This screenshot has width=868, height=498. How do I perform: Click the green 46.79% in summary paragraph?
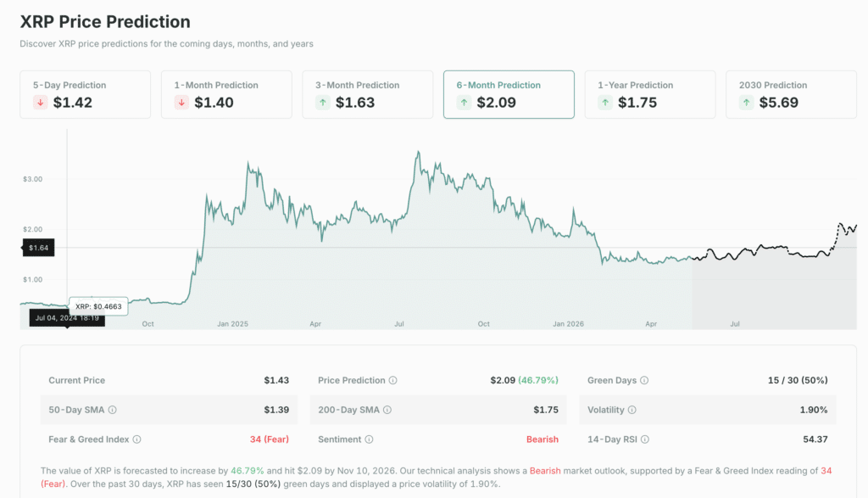point(248,471)
